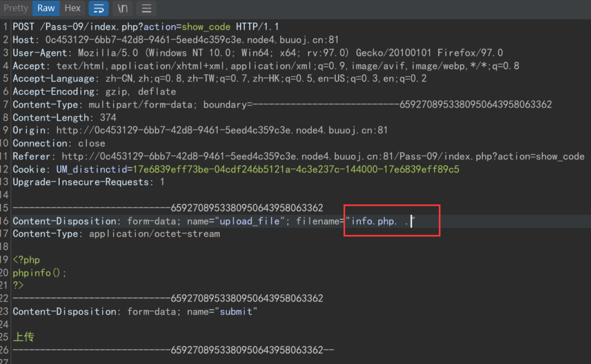Toggle show non-printable characters \n button
Image resolution: width=591 pixels, height=364 pixels.
(x=122, y=8)
